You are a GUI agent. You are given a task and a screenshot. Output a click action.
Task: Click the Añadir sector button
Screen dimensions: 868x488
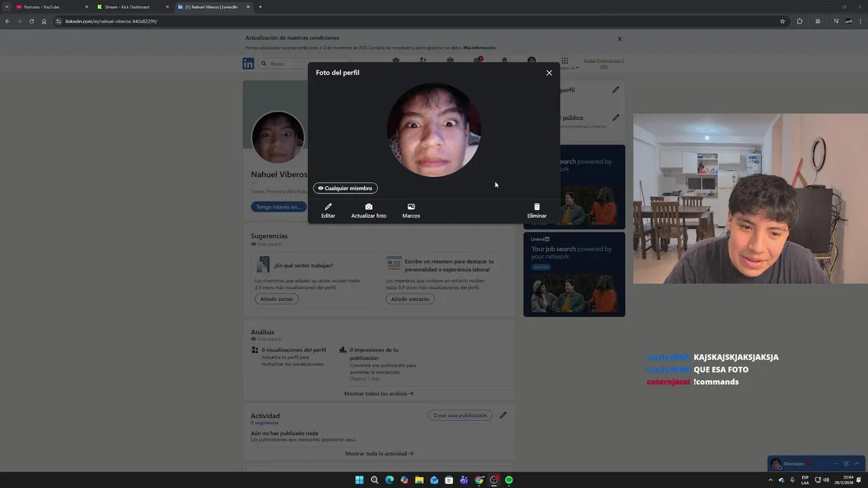point(277,299)
